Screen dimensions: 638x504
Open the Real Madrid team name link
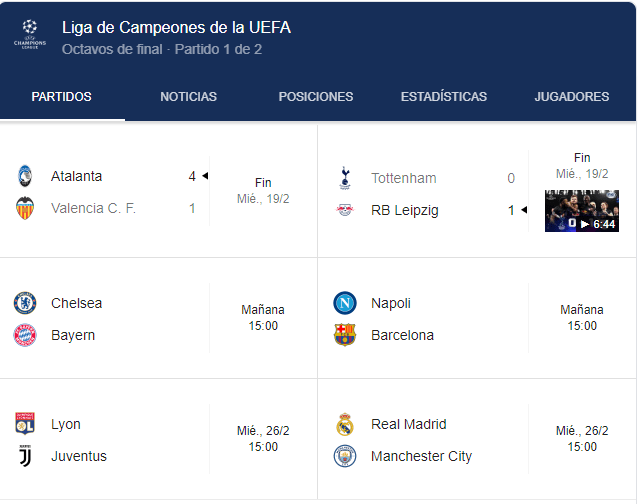tap(409, 424)
